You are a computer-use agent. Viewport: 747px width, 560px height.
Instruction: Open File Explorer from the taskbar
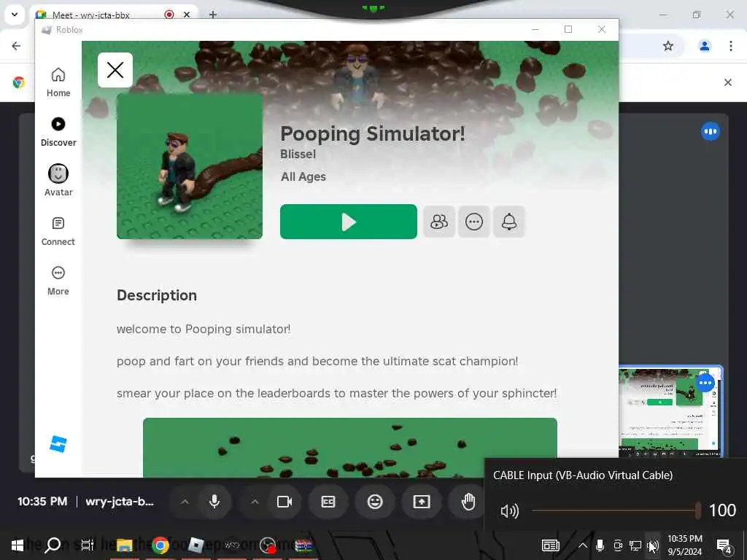pyautogui.click(x=124, y=545)
